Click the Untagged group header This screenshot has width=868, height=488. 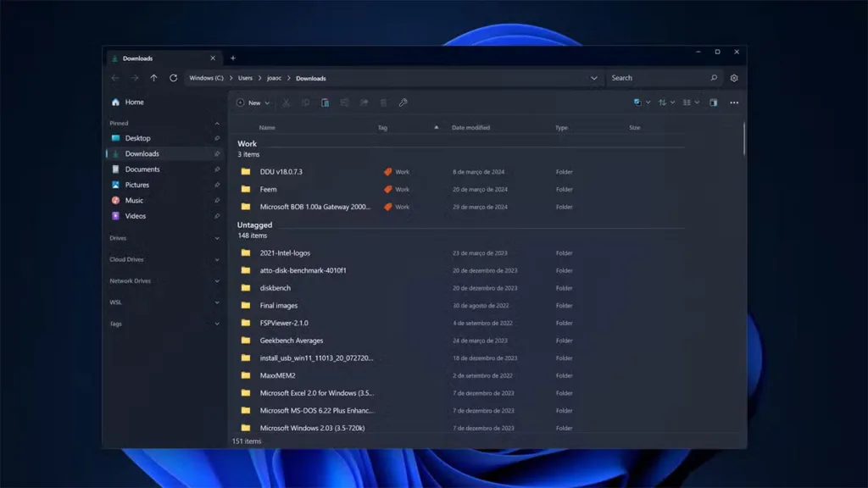254,225
